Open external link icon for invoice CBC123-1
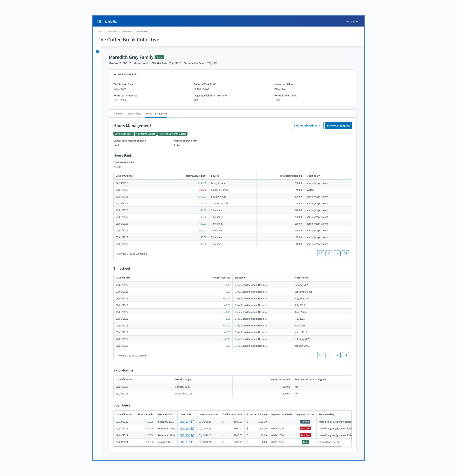Image resolution: width=457 pixels, height=476 pixels. [193, 442]
